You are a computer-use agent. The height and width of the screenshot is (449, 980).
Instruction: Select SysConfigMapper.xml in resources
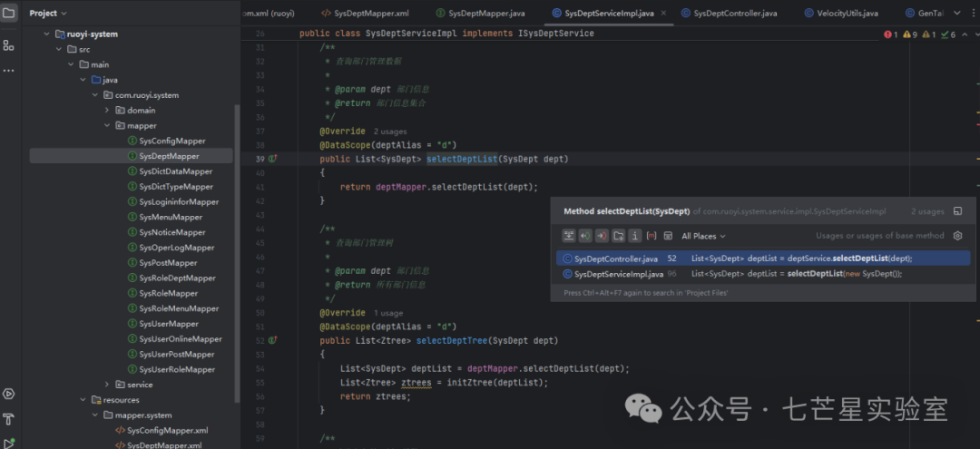[162, 430]
